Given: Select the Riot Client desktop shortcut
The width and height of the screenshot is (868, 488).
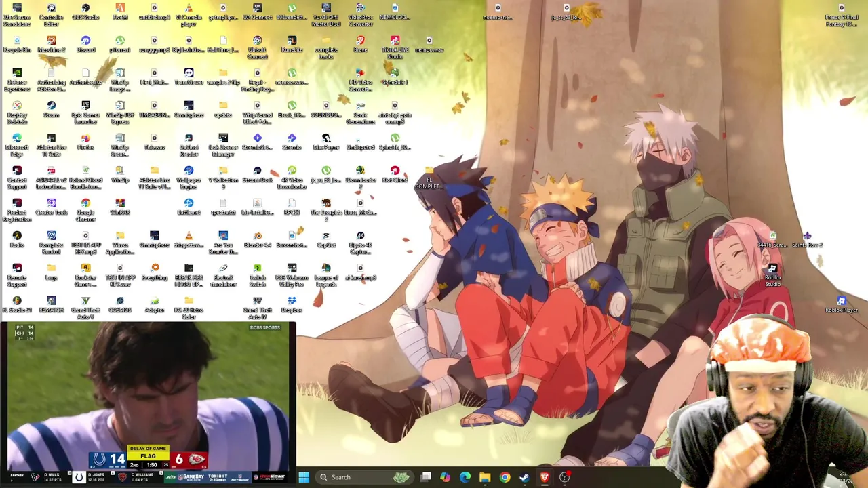Looking at the screenshot, I should pyautogui.click(x=395, y=175).
